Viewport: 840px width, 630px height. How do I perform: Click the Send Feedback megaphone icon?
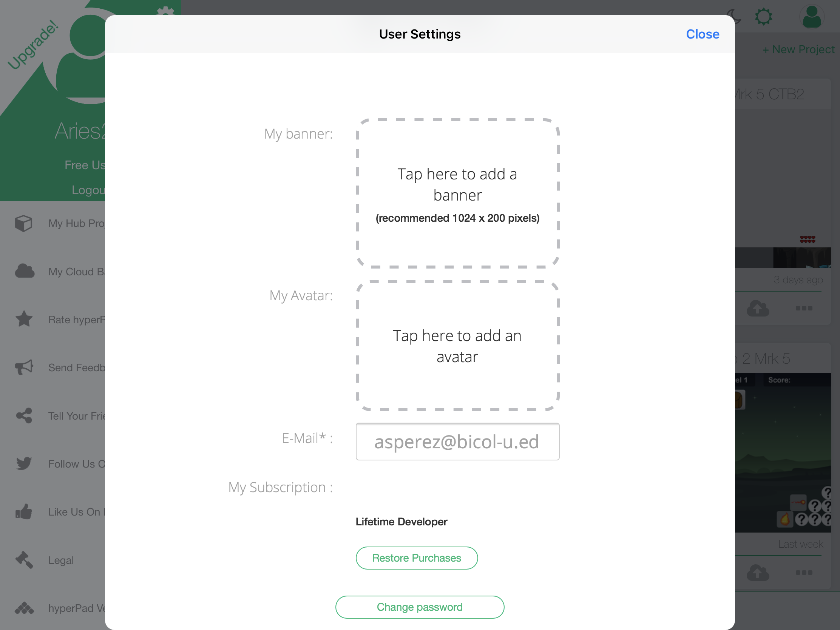click(24, 367)
